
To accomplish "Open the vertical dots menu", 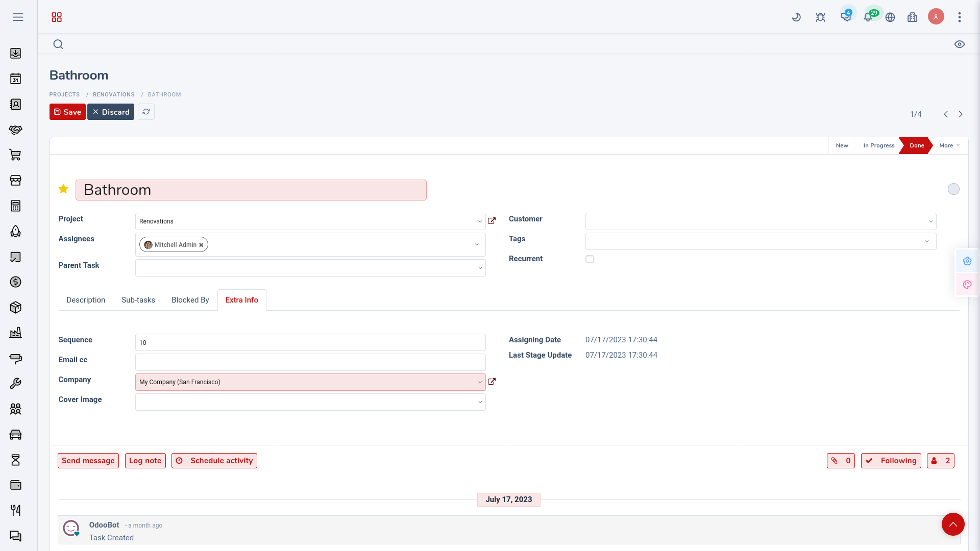I will pos(960,17).
